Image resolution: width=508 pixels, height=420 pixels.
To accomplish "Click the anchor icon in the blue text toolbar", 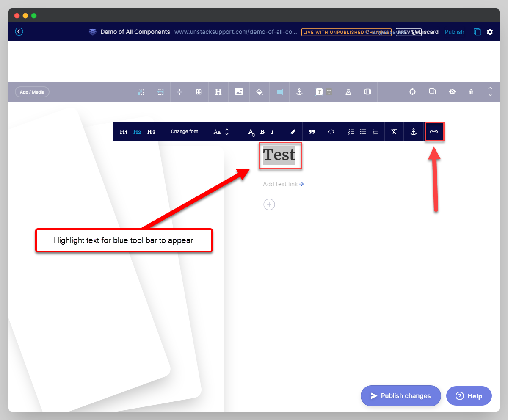I will [414, 132].
